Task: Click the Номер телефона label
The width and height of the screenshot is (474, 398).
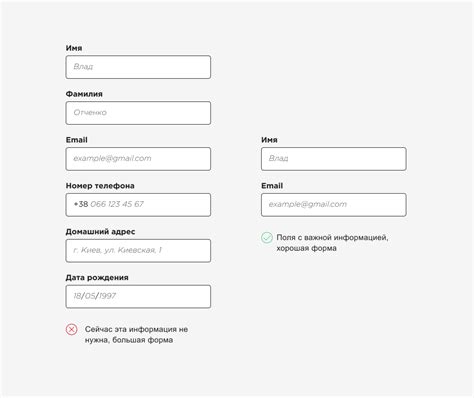Action: pos(100,186)
